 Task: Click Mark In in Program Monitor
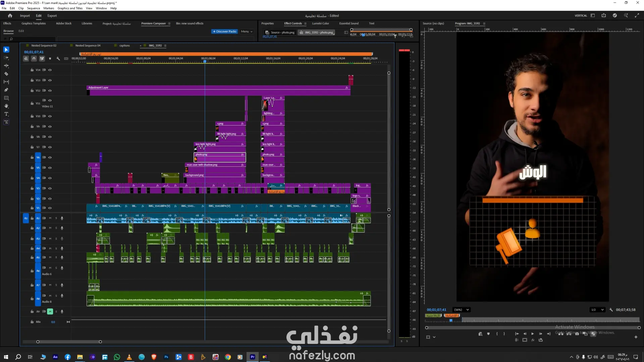point(497,334)
